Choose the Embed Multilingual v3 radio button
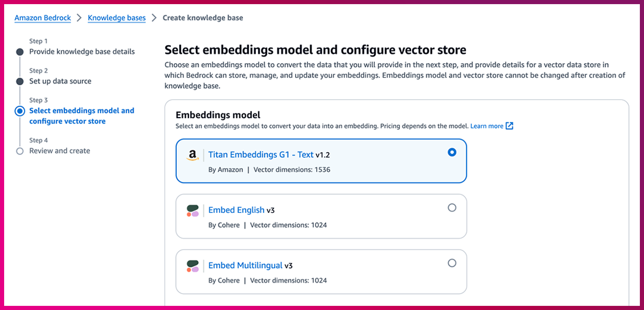 pyautogui.click(x=451, y=263)
